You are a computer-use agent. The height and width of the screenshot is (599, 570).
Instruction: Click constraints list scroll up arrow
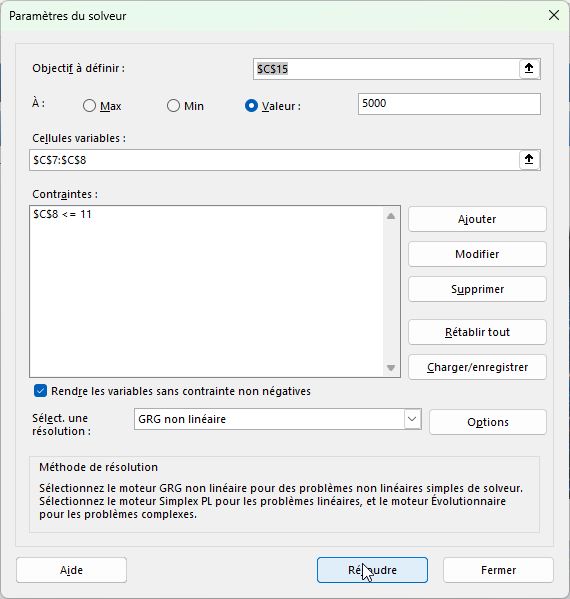(391, 216)
